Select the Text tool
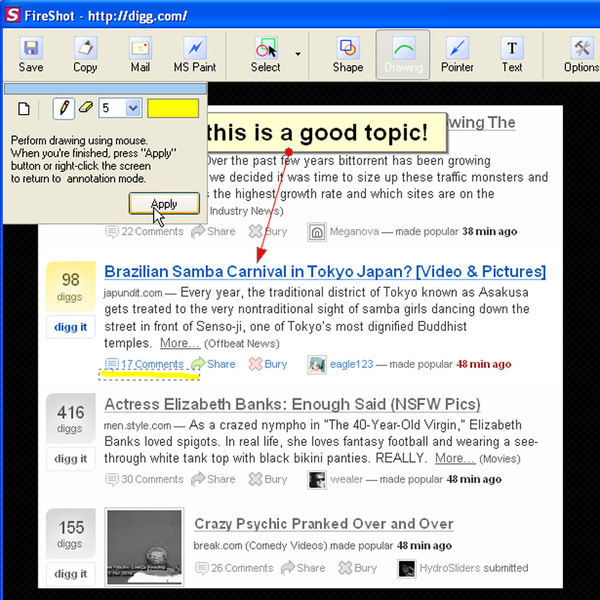 [x=512, y=55]
